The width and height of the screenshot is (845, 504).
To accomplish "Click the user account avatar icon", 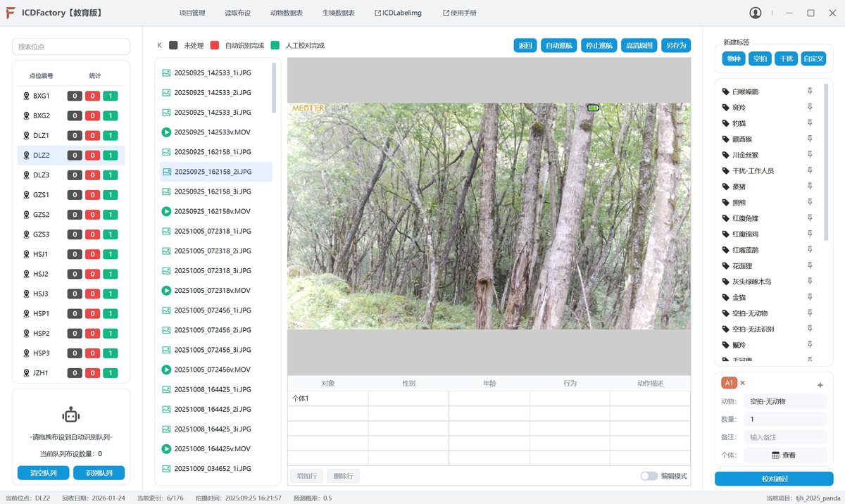I will (756, 13).
